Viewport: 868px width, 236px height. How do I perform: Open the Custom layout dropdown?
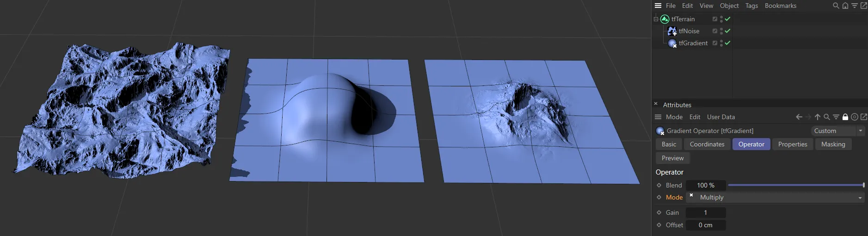[x=837, y=131]
